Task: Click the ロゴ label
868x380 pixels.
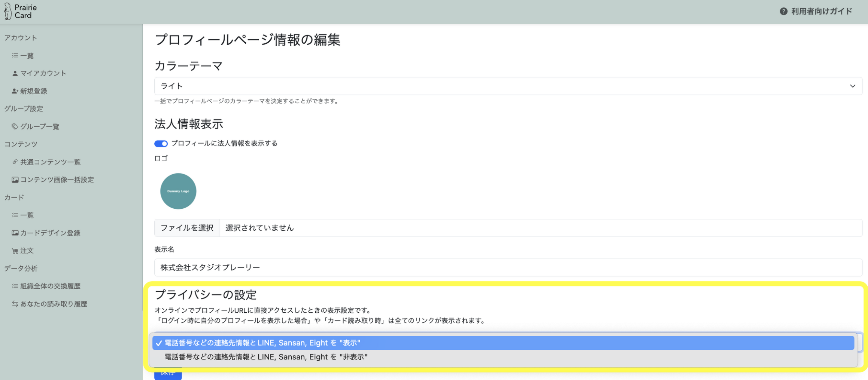Action: [x=161, y=158]
